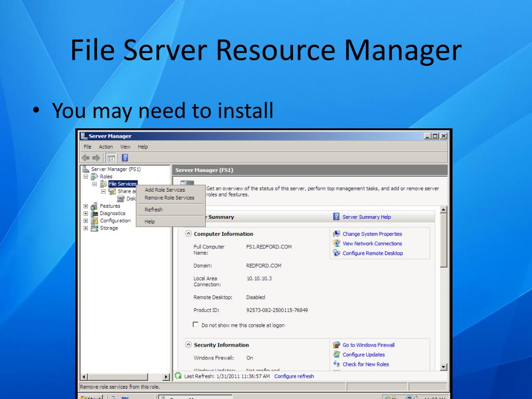Screen dimensions: 532x399
Task: Click the Remote Desktop 'Disabled' value
Action: [x=256, y=297]
